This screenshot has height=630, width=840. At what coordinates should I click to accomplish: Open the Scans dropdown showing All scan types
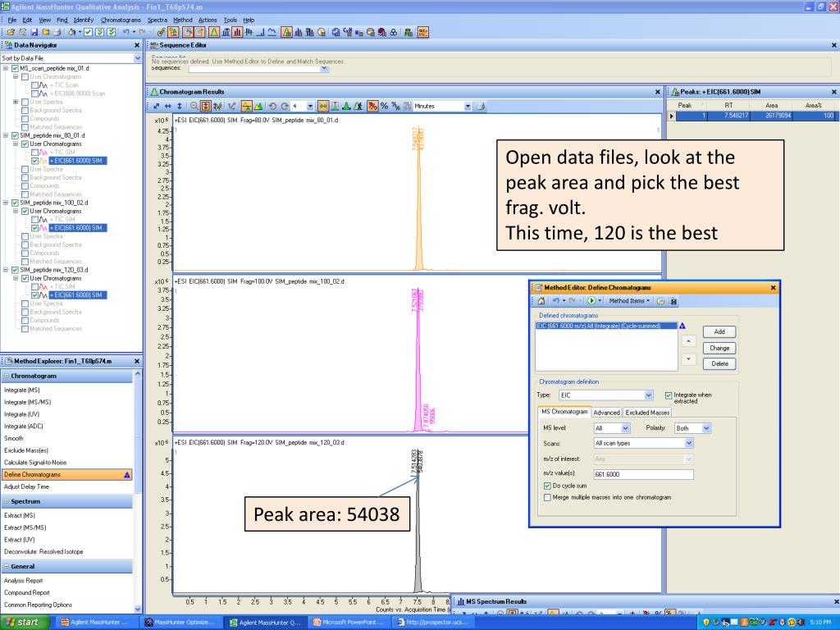coord(689,444)
